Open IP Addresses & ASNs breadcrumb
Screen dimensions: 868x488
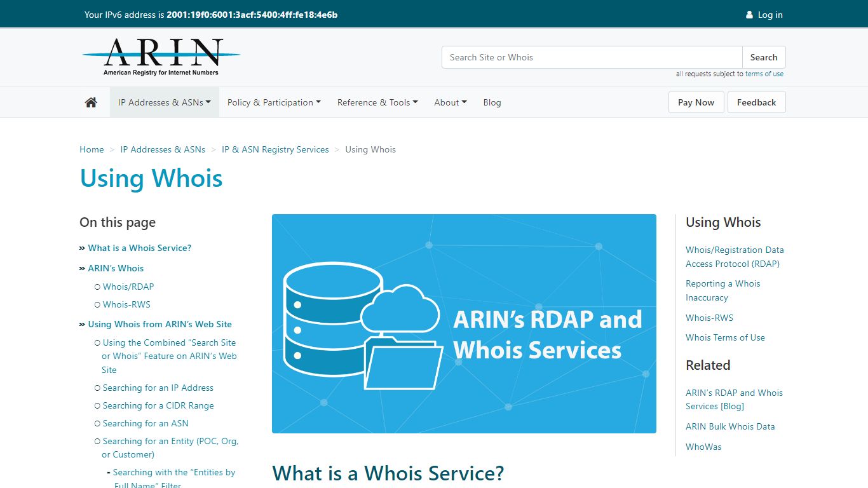163,149
